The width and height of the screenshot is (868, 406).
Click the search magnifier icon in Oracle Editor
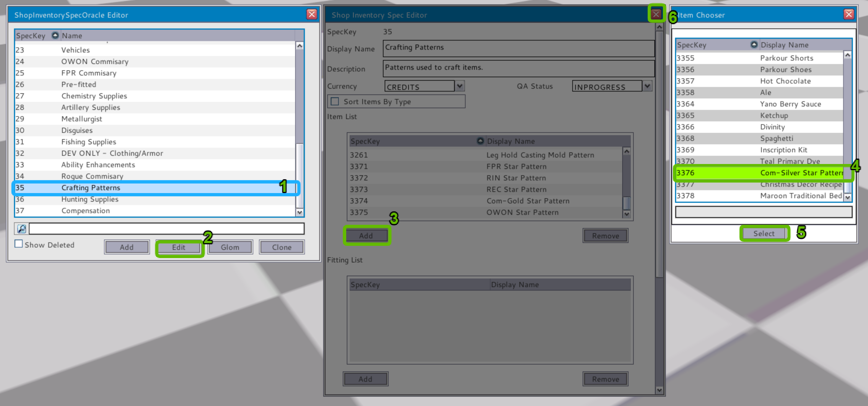pos(21,229)
